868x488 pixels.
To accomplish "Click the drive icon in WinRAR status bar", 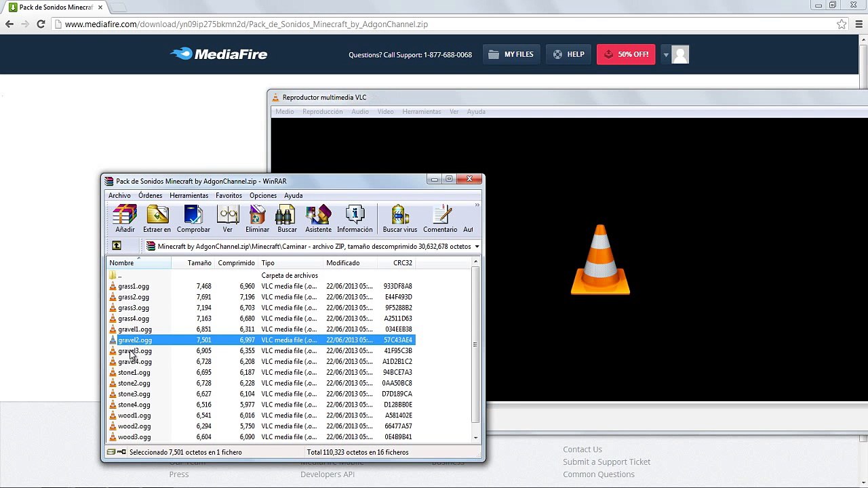I will click(x=111, y=452).
